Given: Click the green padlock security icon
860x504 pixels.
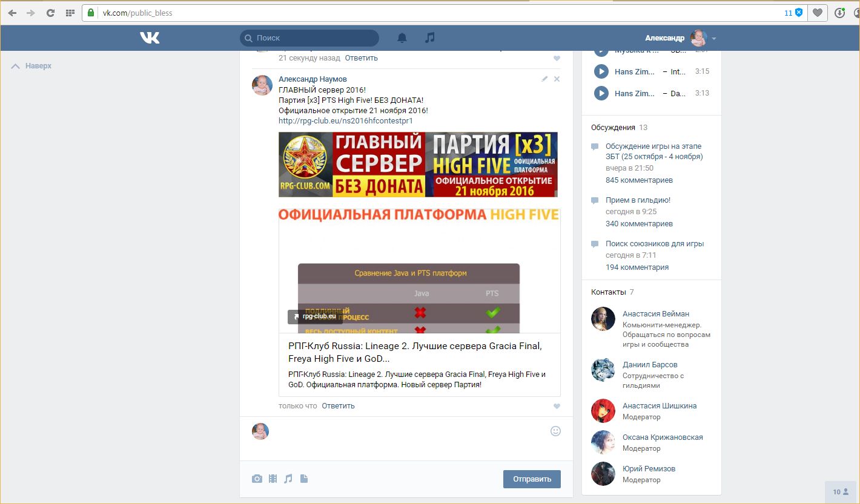Looking at the screenshot, I should tap(91, 13).
